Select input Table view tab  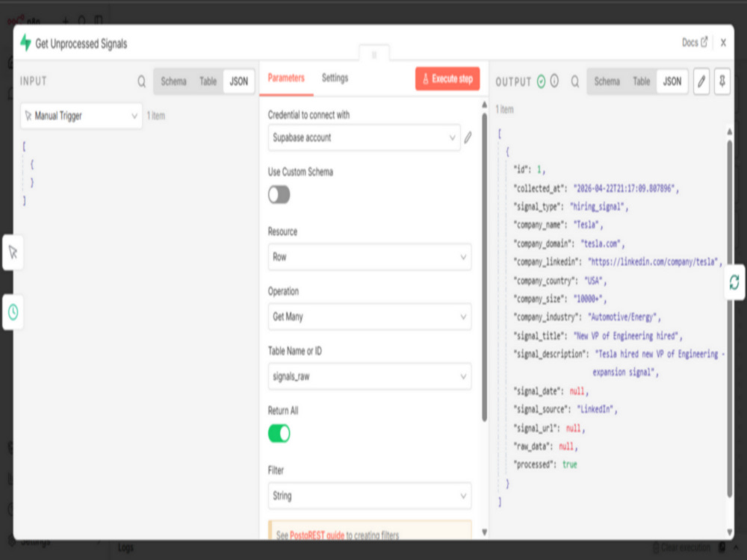pos(208,81)
